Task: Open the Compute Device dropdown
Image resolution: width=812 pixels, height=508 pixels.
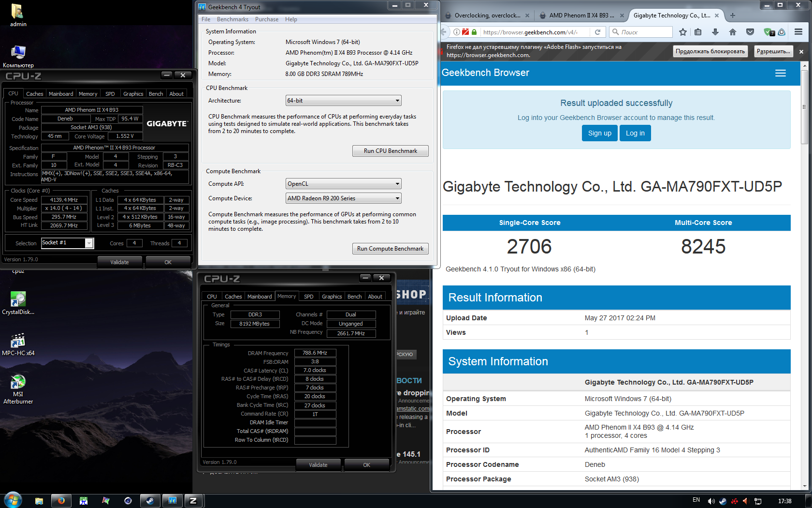Action: click(344, 198)
